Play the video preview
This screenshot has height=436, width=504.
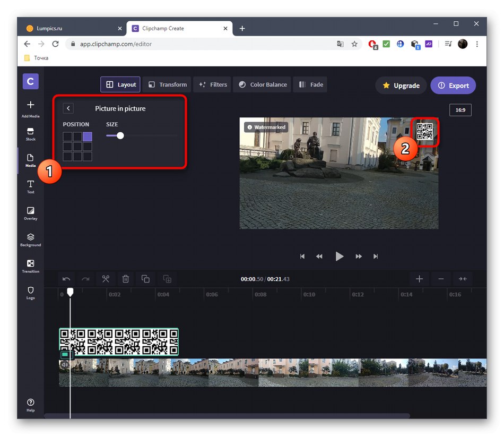[x=339, y=257]
